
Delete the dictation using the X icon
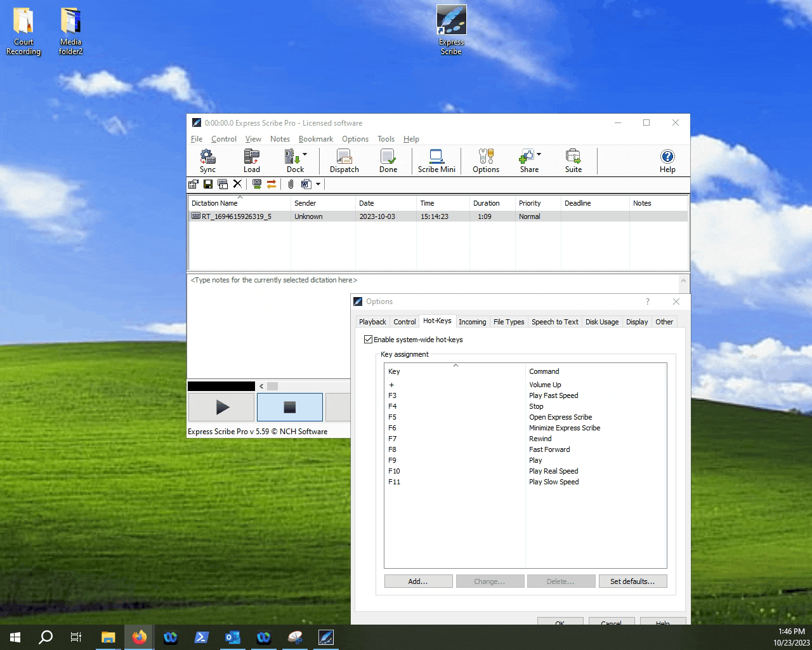tap(237, 184)
